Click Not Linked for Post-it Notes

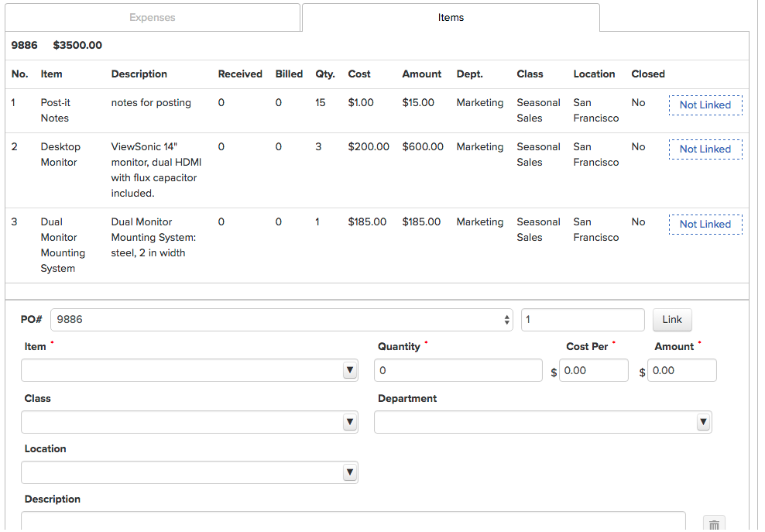click(x=705, y=105)
